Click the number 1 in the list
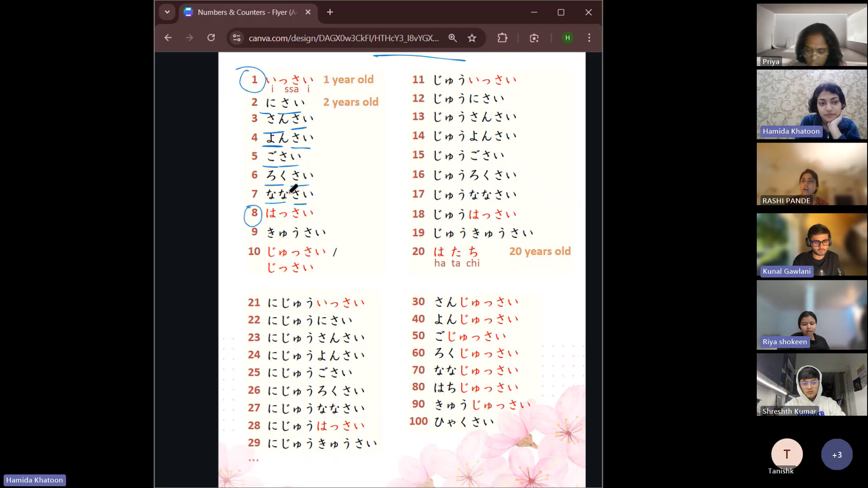 [x=254, y=80]
